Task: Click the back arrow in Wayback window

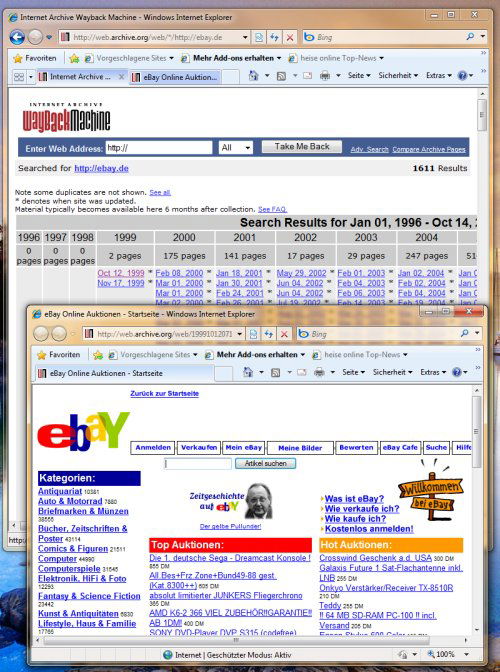Action: tap(17, 37)
